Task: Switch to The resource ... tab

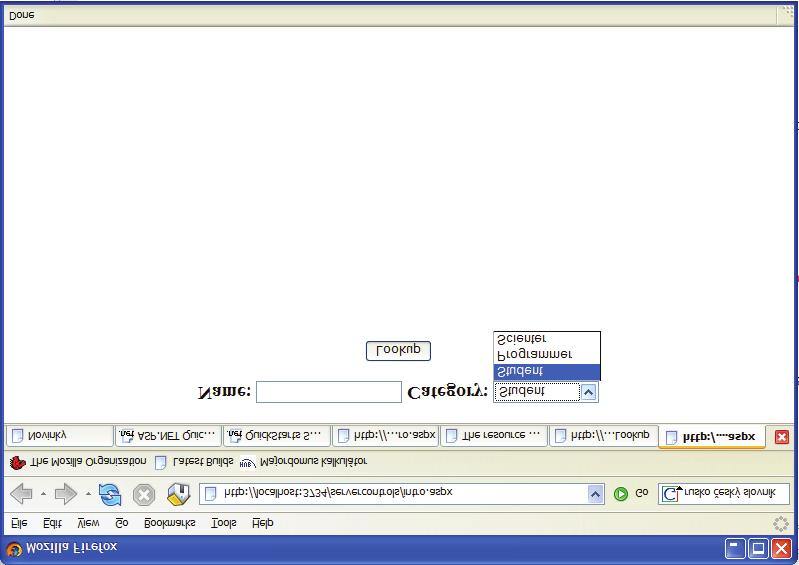Action: [x=494, y=436]
